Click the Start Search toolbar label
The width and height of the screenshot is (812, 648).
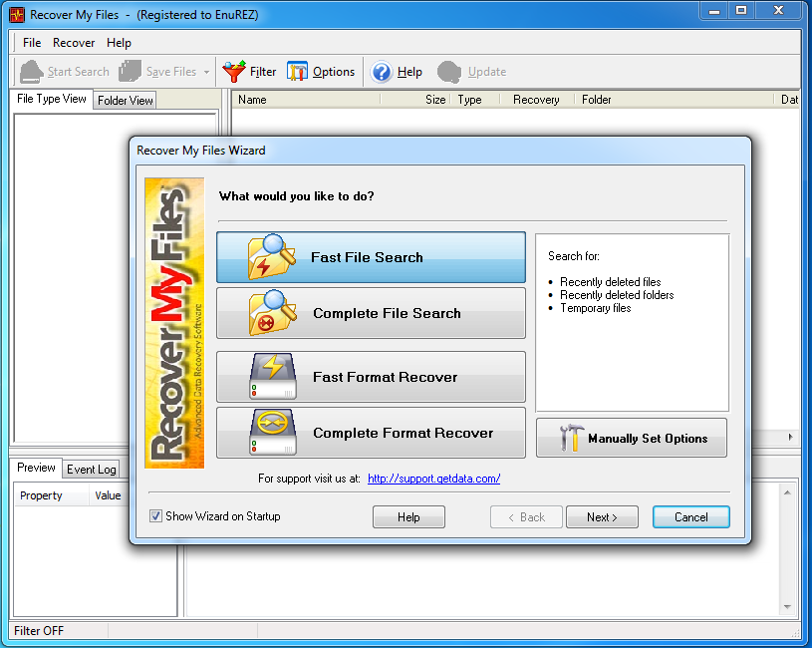click(x=78, y=72)
